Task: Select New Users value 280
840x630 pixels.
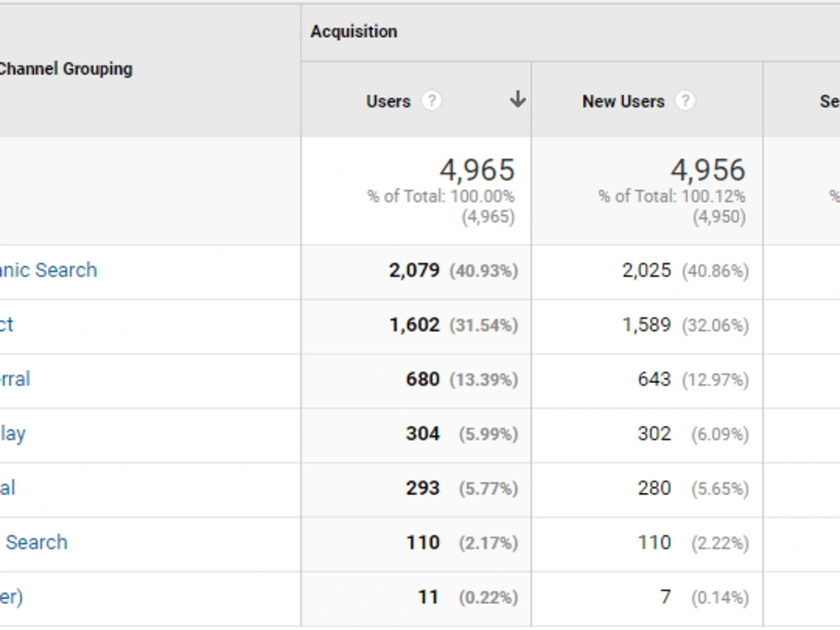Action: pos(654,488)
